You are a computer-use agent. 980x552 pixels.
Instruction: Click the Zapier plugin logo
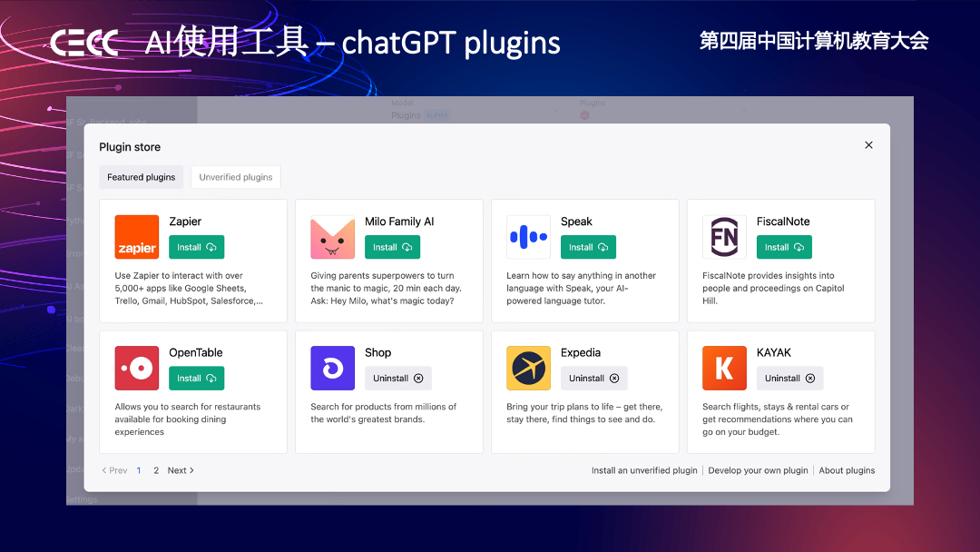(x=137, y=237)
